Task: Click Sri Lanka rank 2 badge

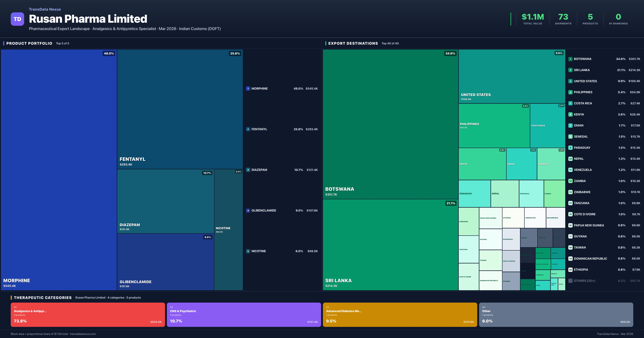Action: [570, 70]
